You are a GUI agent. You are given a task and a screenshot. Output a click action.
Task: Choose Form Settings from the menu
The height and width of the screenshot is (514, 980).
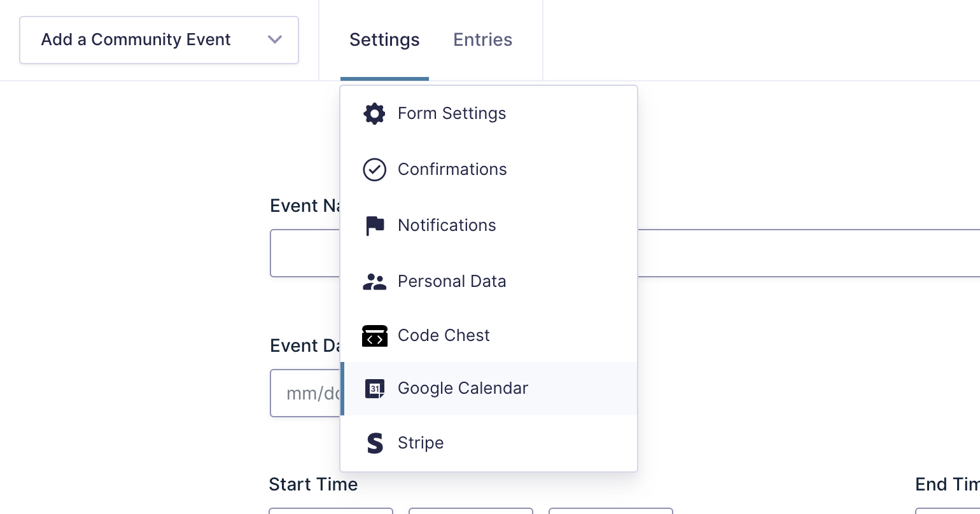(452, 114)
